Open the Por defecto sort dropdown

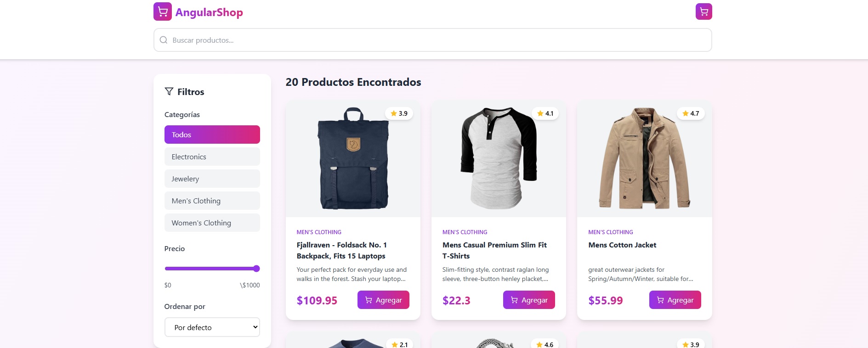[212, 327]
